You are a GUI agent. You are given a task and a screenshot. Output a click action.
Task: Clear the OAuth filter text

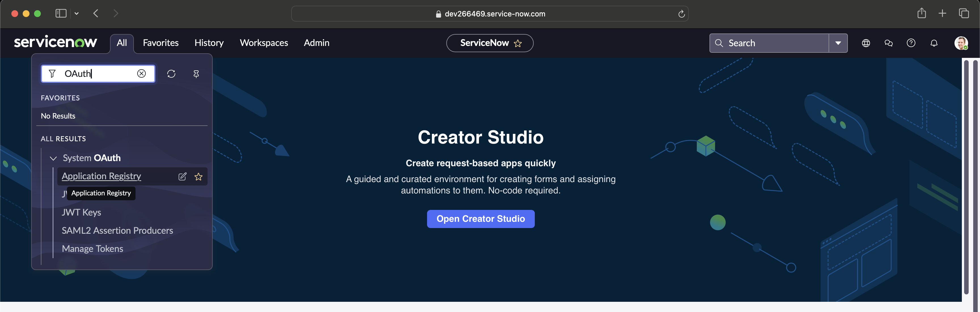click(x=141, y=73)
